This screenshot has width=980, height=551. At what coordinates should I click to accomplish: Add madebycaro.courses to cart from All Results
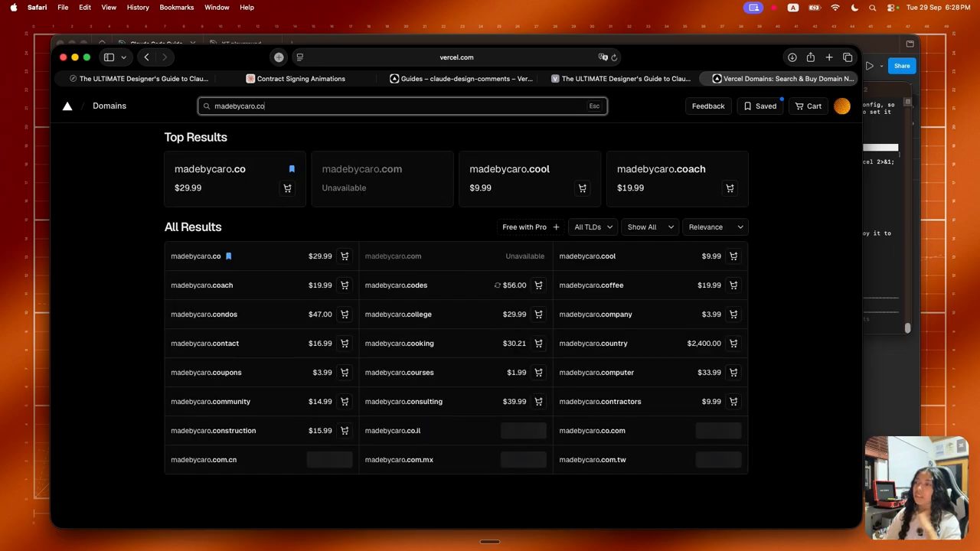click(538, 373)
